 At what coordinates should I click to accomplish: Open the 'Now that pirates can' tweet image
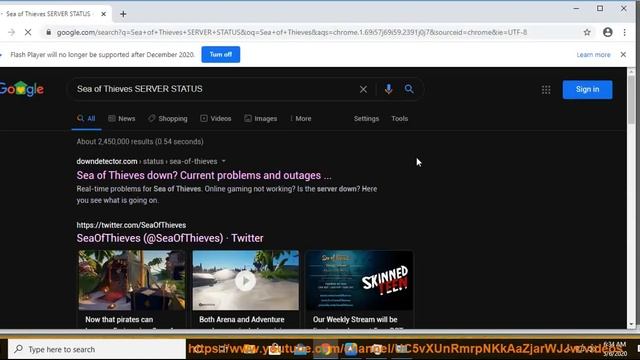(132, 280)
